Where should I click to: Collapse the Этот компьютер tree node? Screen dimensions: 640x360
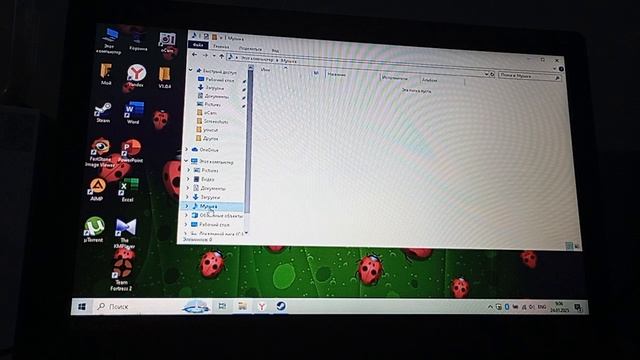186,161
